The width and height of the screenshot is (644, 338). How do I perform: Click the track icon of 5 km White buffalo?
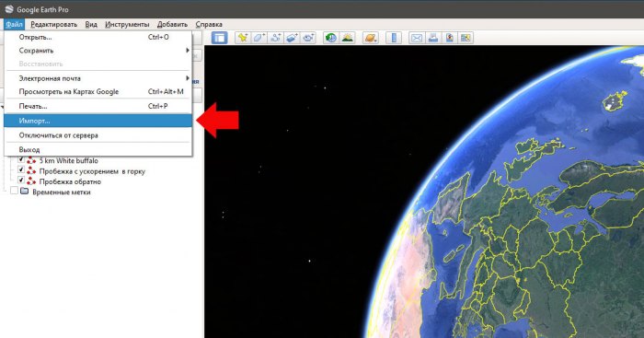click(31, 160)
